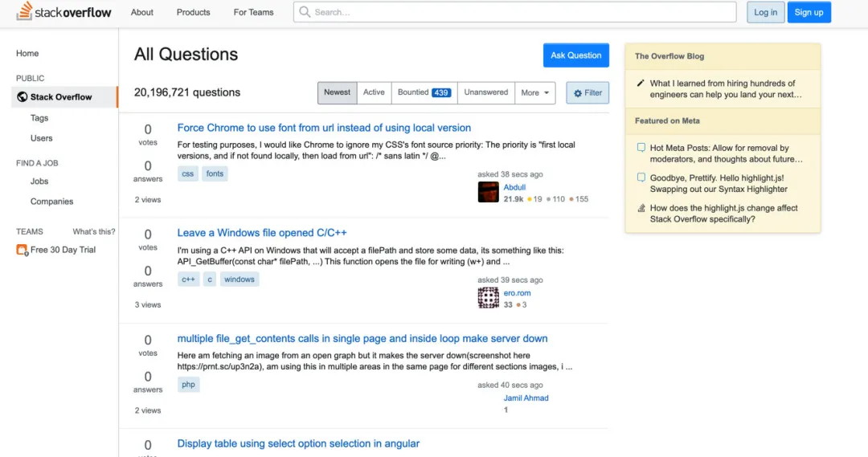Open Companies in sidebar
Viewport: 868px width, 457px height.
51,202
